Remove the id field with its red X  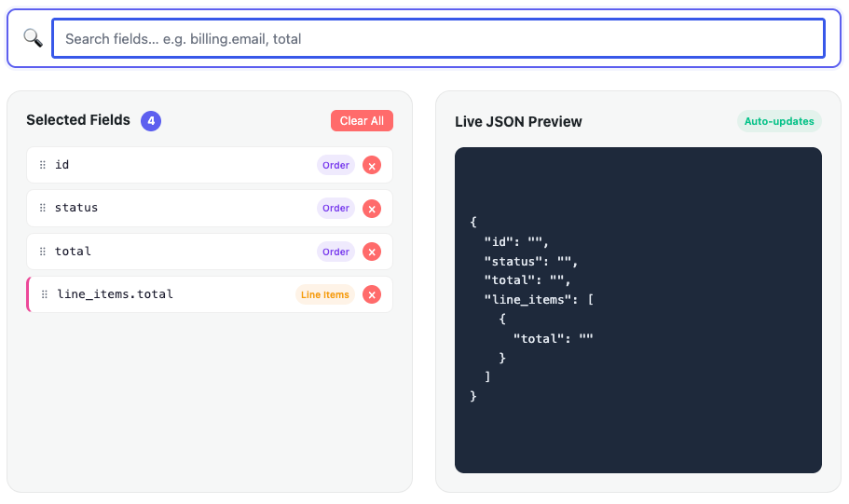pos(372,166)
